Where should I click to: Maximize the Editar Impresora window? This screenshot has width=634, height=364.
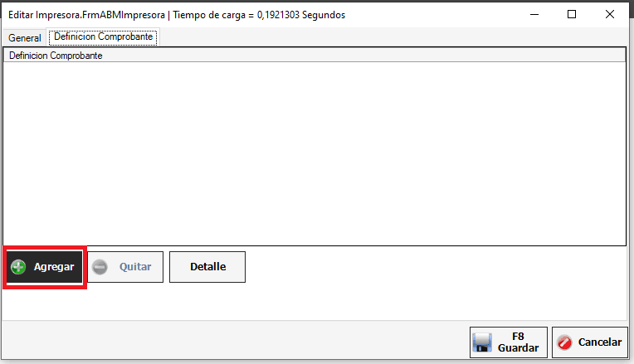[572, 15]
